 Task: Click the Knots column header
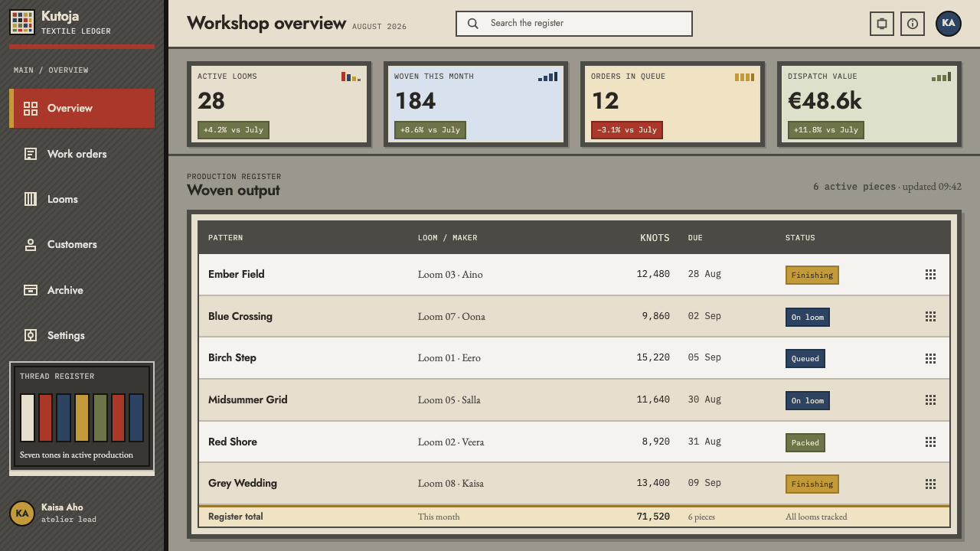coord(655,238)
